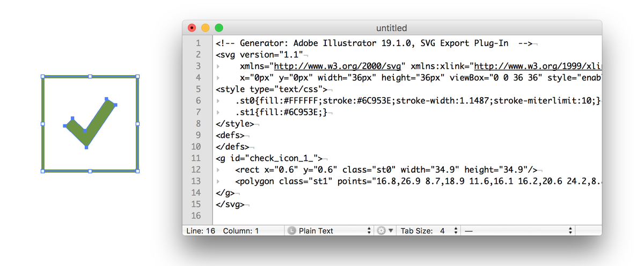
Task: Click the right-middle selection handle of square
Action: (x=137, y=124)
